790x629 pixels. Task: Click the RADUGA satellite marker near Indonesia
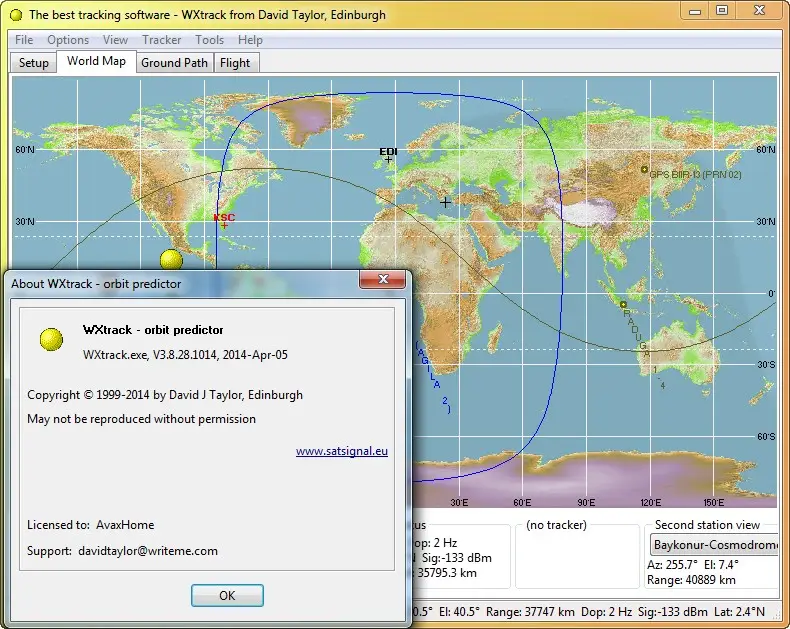coord(623,304)
